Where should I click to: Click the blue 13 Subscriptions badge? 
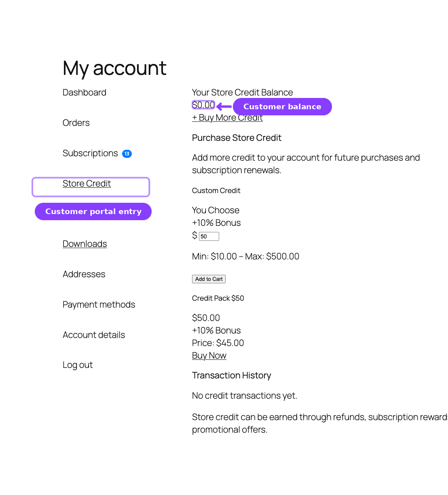[x=127, y=154]
